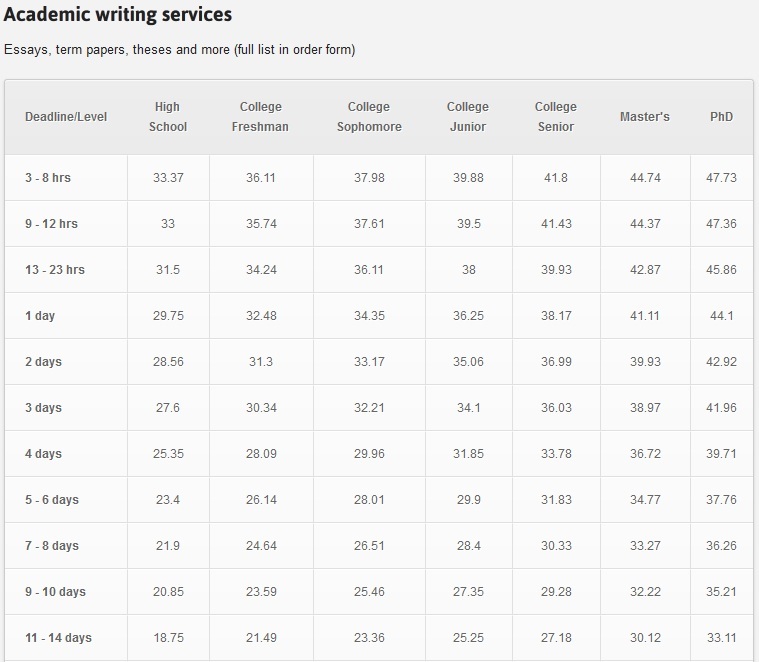Click price 23.59 under College Freshman
The width and height of the screenshot is (759, 662).
coord(261,591)
